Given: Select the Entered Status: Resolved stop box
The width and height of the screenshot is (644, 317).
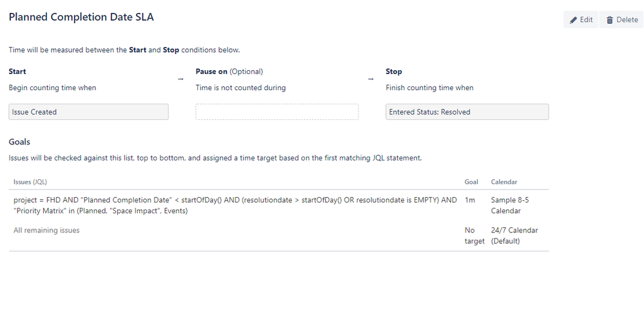Looking at the screenshot, I should [x=467, y=111].
